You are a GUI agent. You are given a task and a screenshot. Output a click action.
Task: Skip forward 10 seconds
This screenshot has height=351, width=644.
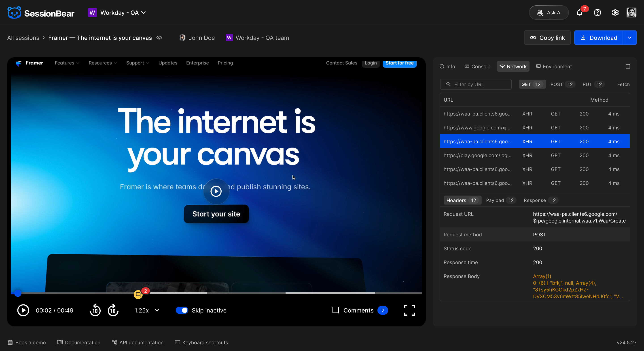pos(113,310)
